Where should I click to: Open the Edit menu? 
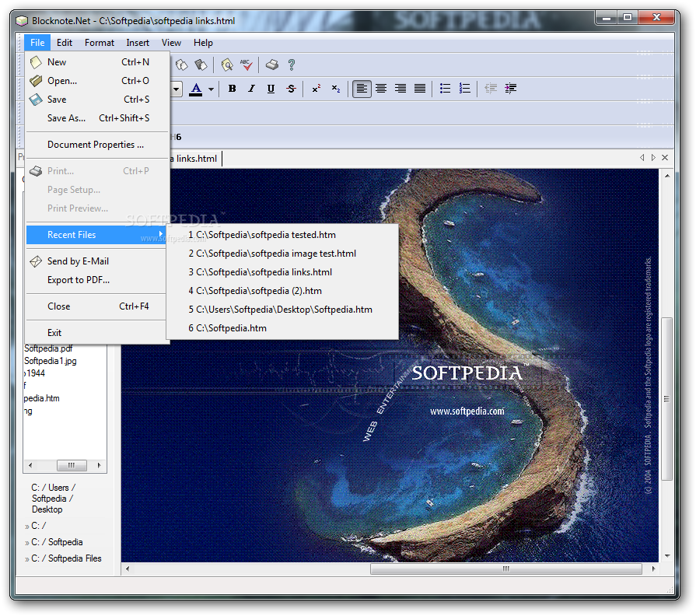pos(65,43)
